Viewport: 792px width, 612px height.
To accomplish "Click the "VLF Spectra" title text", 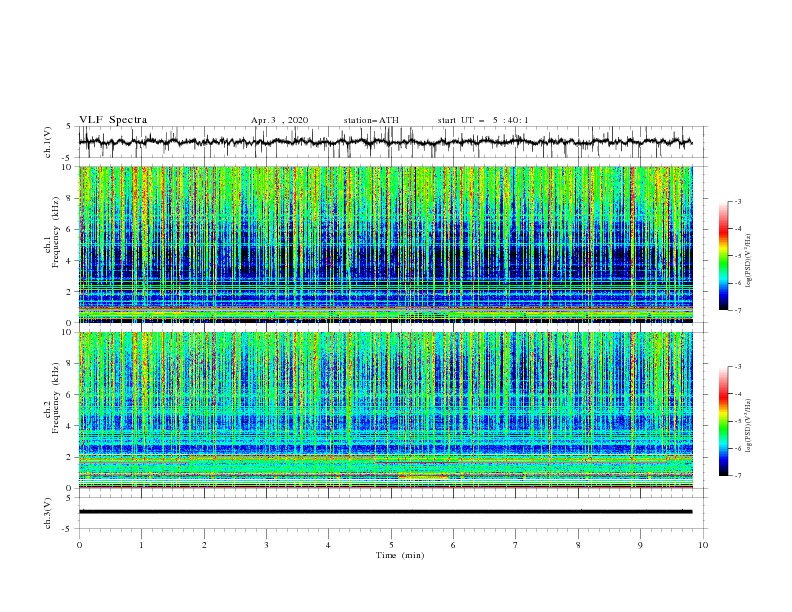I will [113, 120].
